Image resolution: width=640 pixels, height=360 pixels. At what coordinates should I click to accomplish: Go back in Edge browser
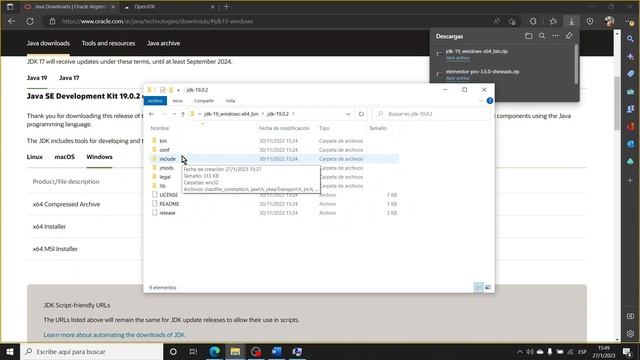tap(11, 21)
